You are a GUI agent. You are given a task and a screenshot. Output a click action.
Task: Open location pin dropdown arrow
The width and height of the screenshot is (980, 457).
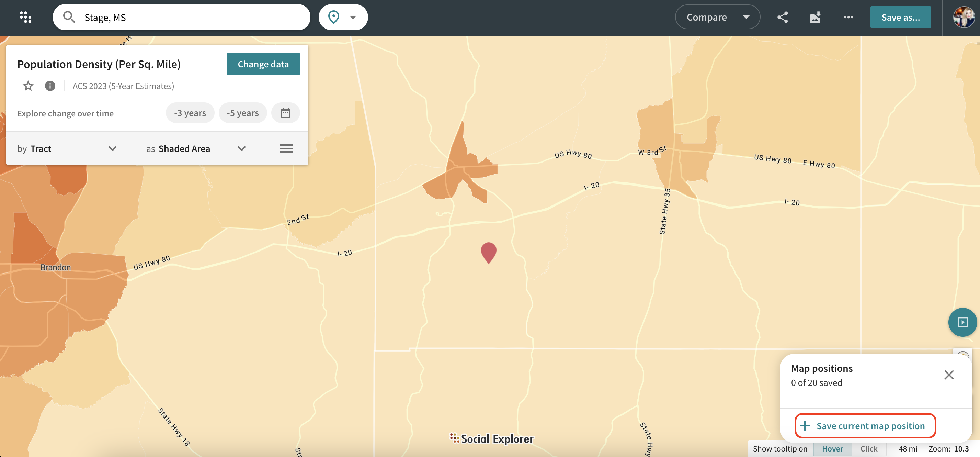[x=353, y=17]
